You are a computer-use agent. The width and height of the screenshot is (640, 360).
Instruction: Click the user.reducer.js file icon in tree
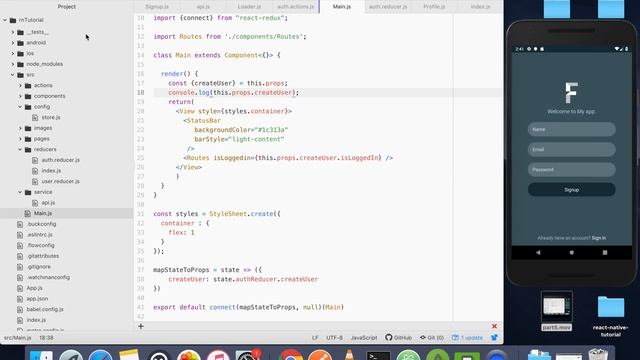coord(35,181)
